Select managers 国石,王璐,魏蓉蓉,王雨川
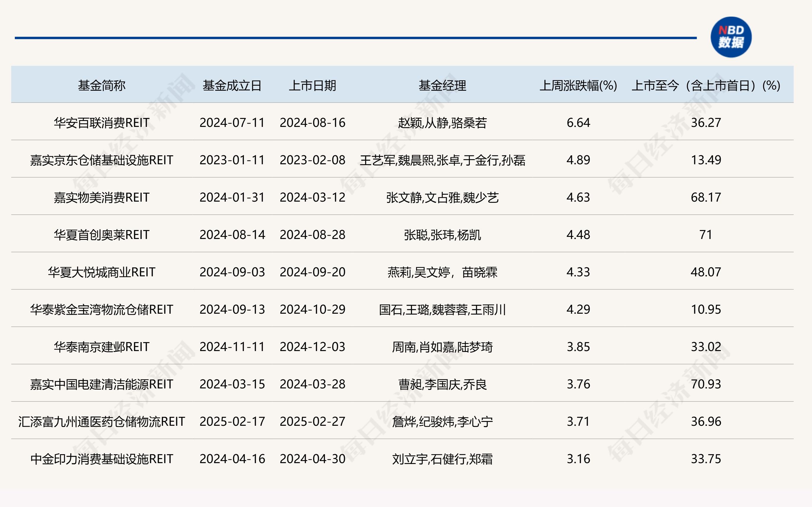 (442, 310)
